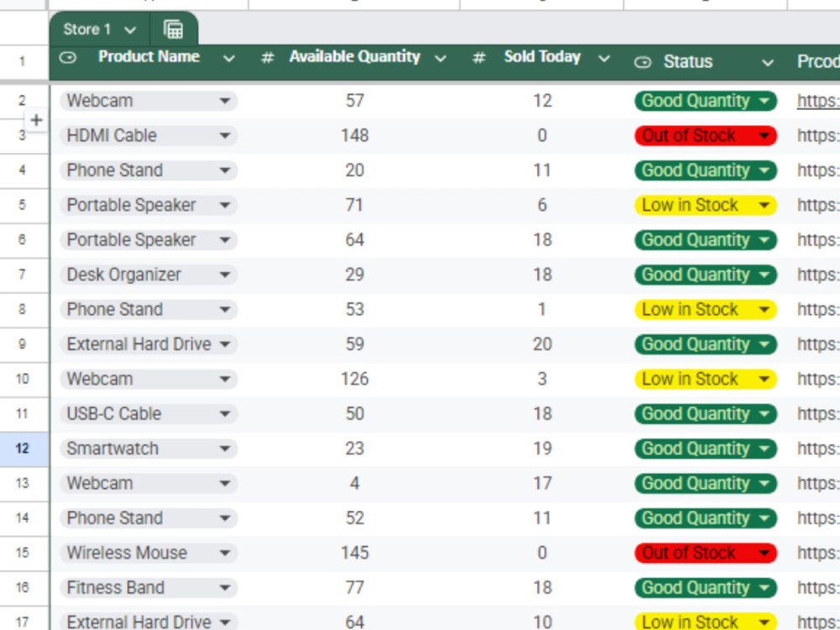The width and height of the screenshot is (840, 630).
Task: Select the Sold Today cell showing 1
Action: tap(542, 309)
